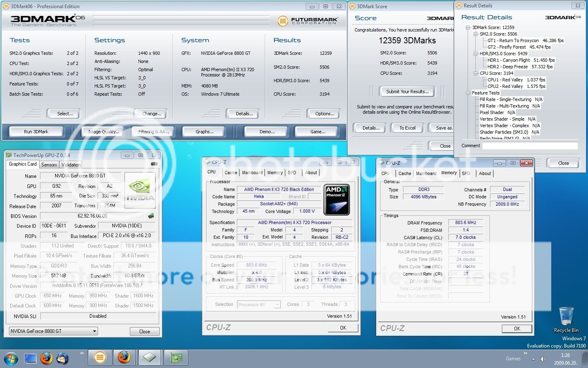The image size is (588, 368).
Task: Open the Windows Start menu orb
Action: 11,359
